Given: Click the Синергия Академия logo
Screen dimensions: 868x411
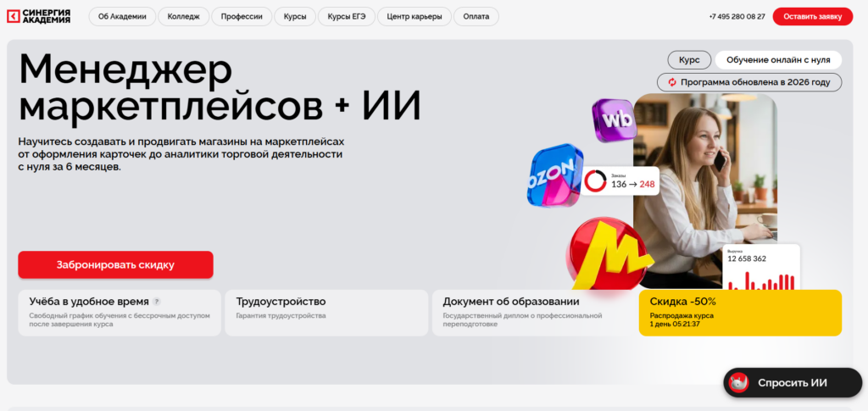Looking at the screenshot, I should point(39,17).
